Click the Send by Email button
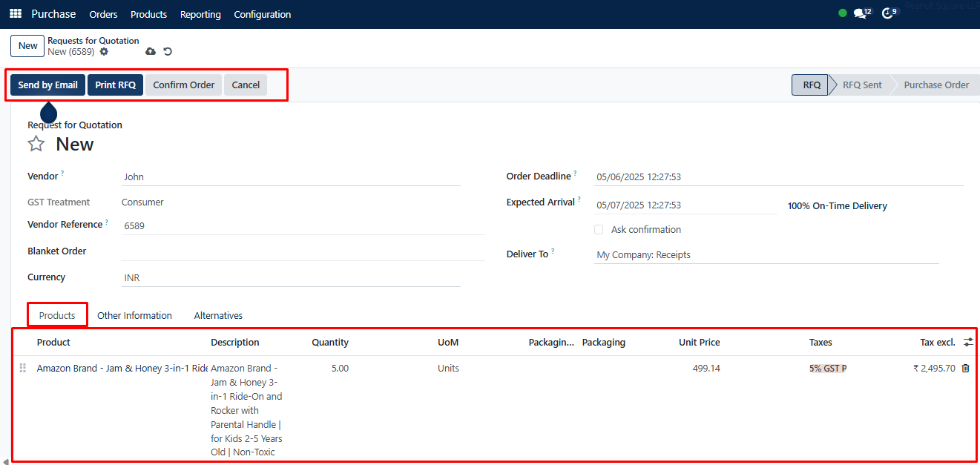This screenshot has width=980, height=465. coord(47,85)
